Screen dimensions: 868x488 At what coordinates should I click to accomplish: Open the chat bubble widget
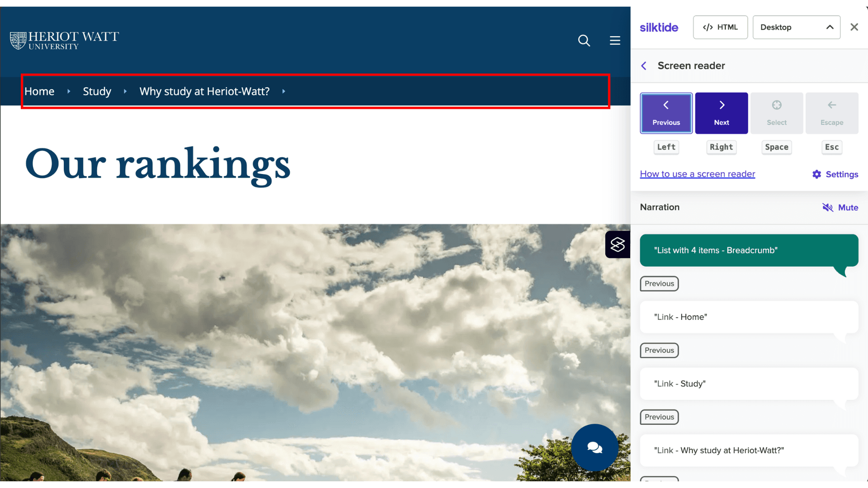click(594, 448)
